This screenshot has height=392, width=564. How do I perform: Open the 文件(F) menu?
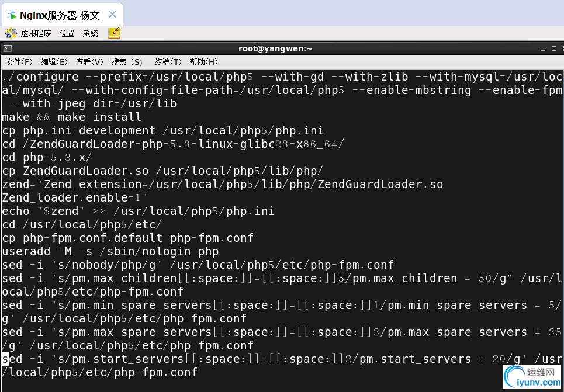click(x=19, y=62)
